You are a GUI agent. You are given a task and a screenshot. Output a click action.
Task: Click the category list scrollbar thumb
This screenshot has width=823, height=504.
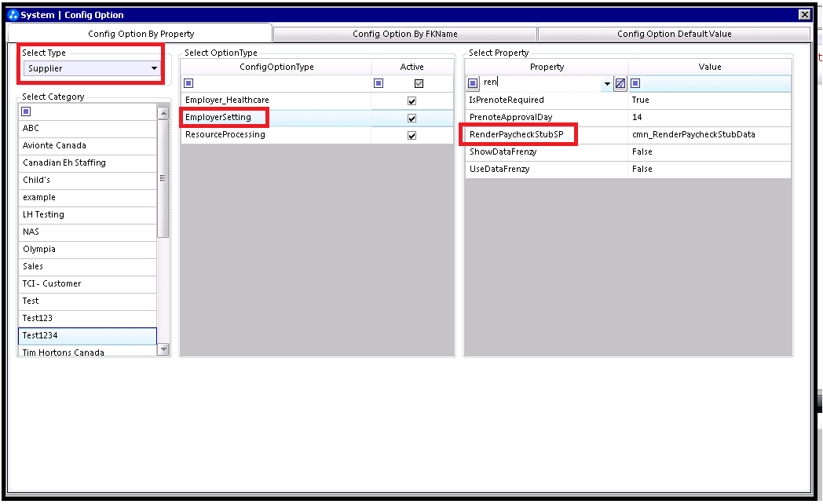click(x=163, y=178)
